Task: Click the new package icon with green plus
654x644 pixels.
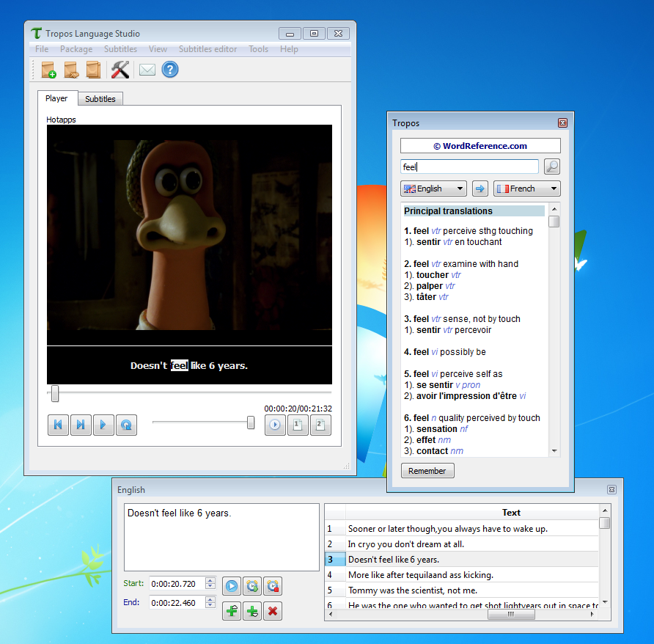Action: tap(49, 70)
